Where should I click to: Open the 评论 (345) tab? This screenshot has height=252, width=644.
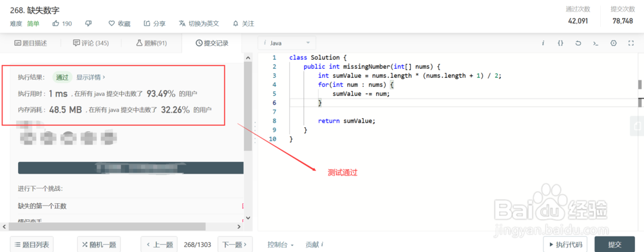click(91, 43)
